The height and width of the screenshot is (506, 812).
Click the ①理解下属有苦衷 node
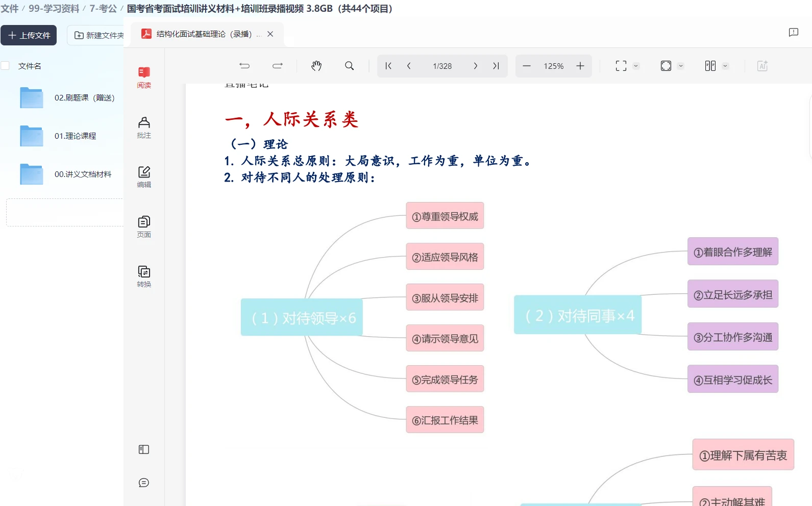[743, 454]
